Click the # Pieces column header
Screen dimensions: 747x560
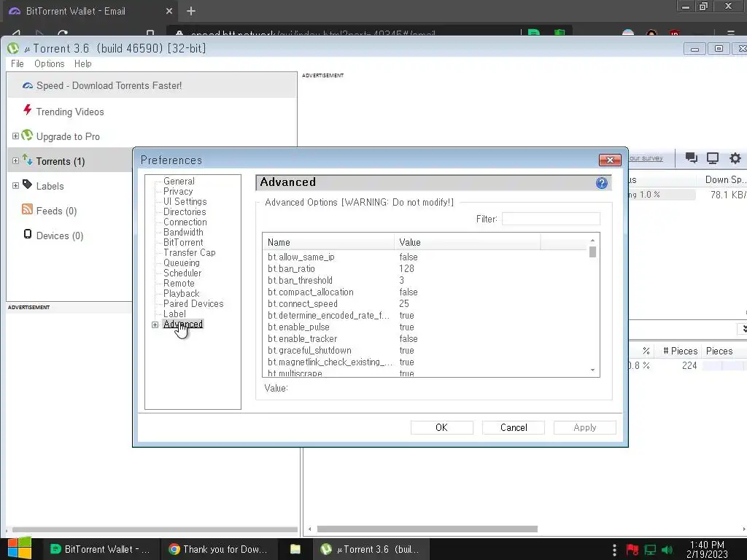click(681, 351)
